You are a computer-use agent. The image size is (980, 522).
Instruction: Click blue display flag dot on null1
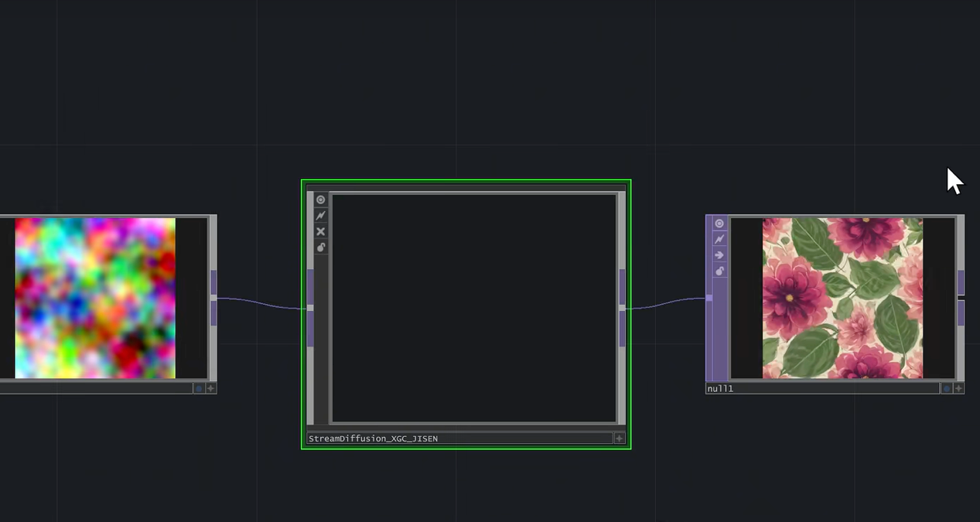[946, 389]
